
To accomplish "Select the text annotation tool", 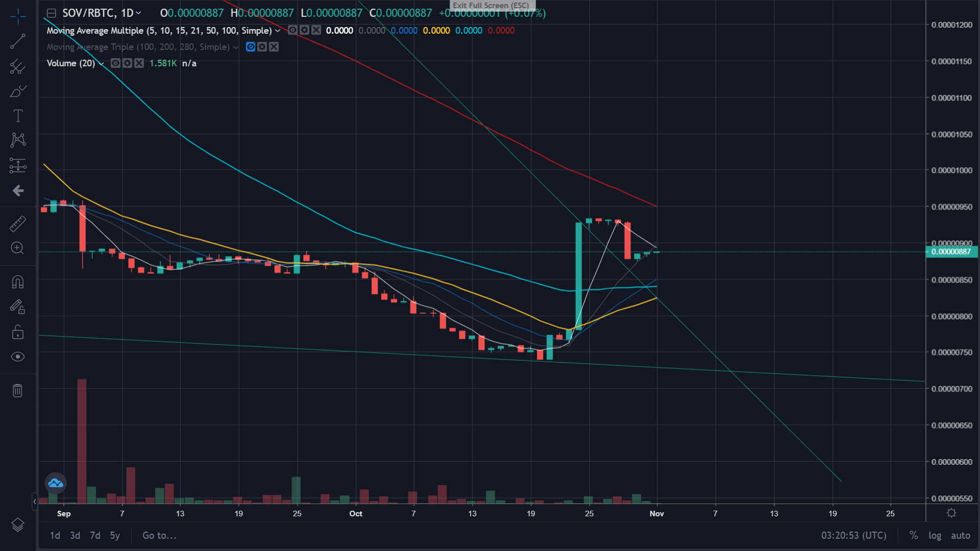I will coord(18,116).
